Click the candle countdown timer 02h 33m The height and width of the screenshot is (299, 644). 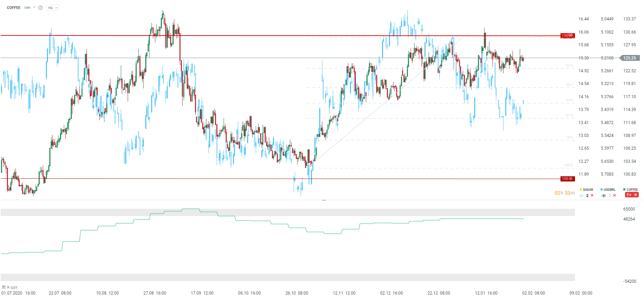tap(565, 193)
